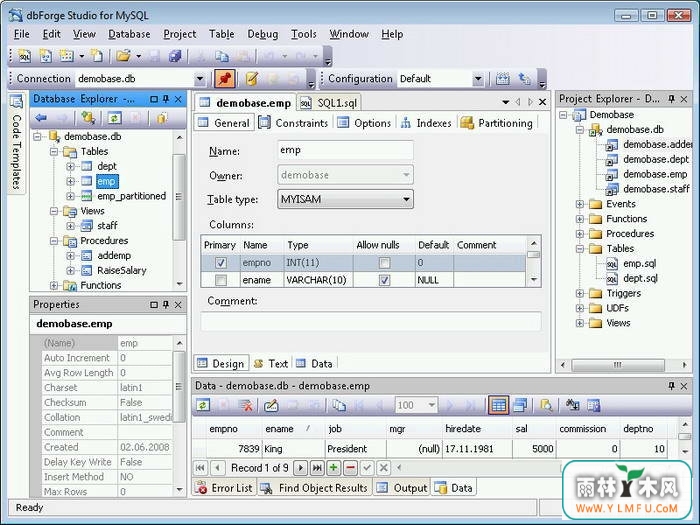The width and height of the screenshot is (700, 525).
Task: Open the Database menu
Action: 129,34
